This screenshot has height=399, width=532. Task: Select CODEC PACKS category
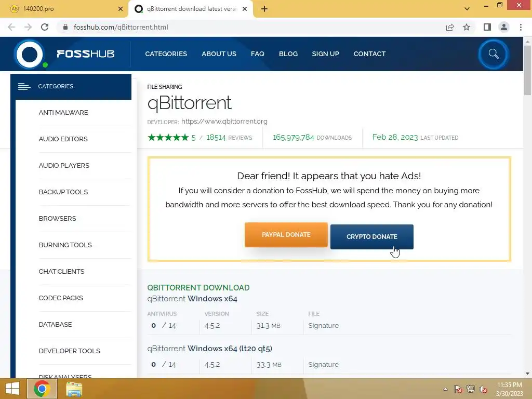pos(61,298)
